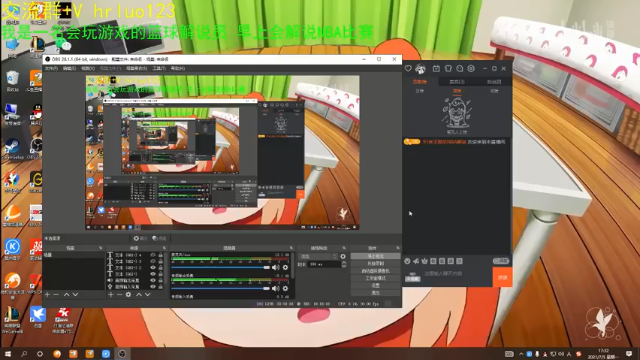Expand hidden system tray icons chevron
Screen dimensions: 640x360
(x=521, y=354)
